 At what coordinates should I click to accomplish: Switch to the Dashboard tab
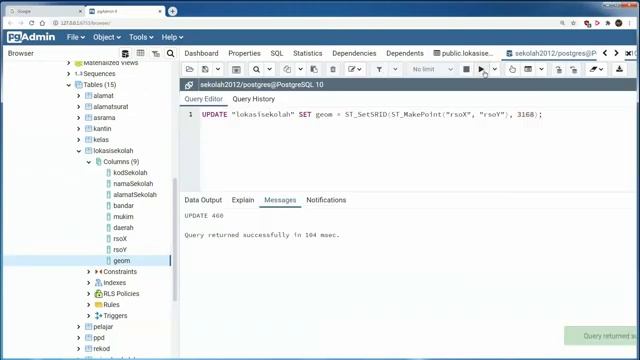tap(201, 53)
